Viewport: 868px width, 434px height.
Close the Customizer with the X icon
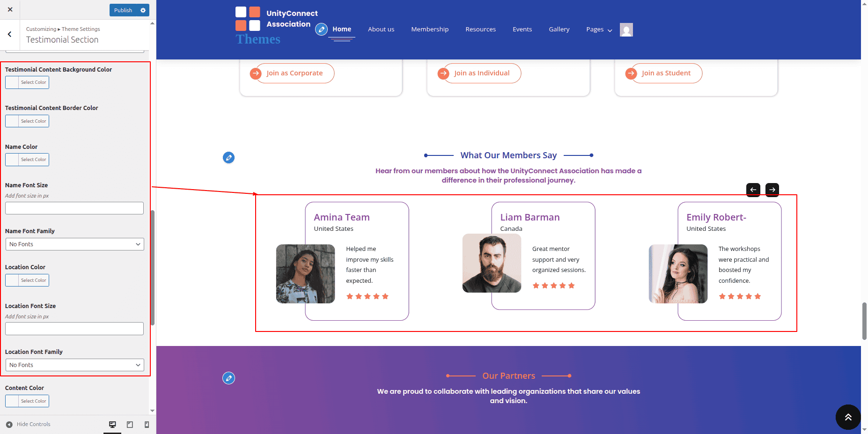[x=10, y=9]
